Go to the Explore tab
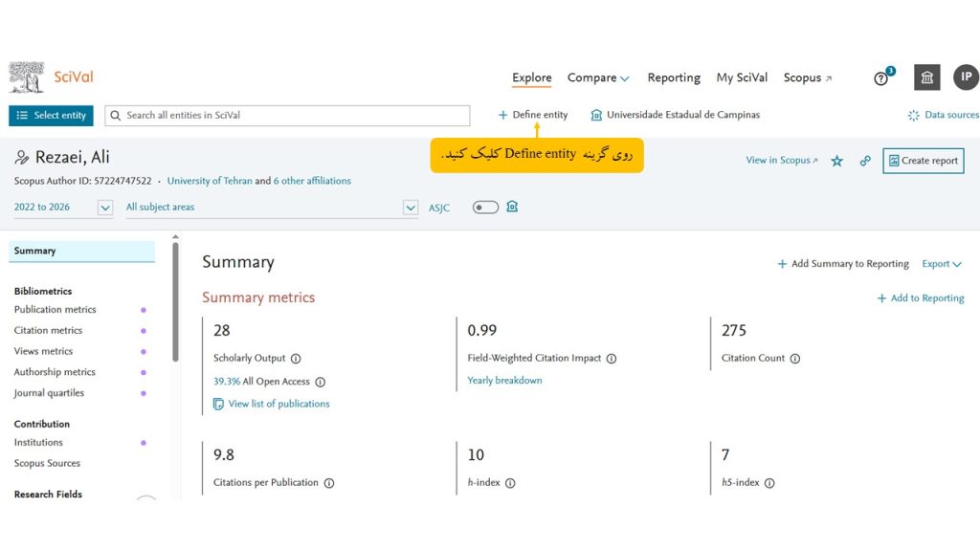This screenshot has width=980, height=551. tap(532, 77)
